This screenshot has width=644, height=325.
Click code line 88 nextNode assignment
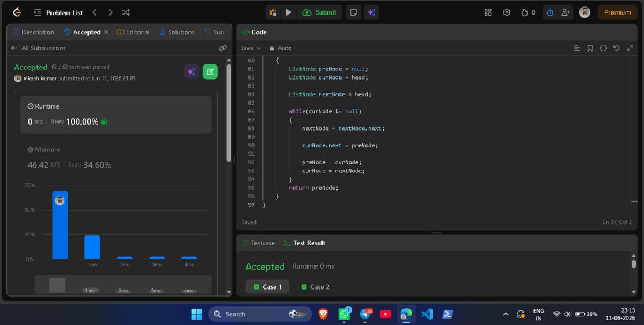click(x=343, y=128)
